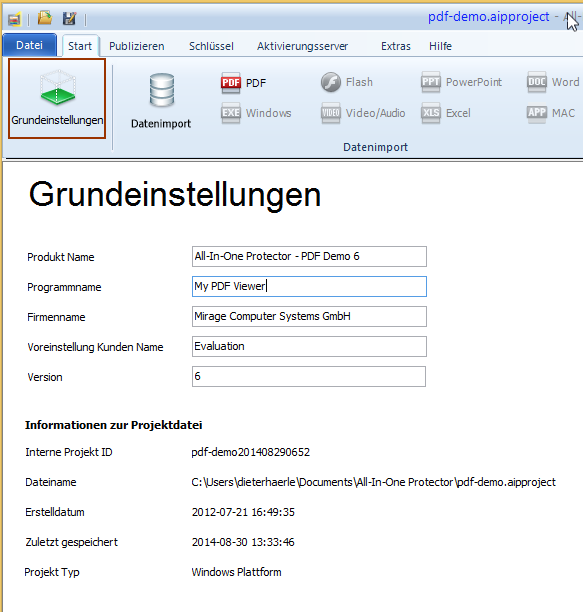Screen dimensions: 583x612
Task: Click the project ID pdf-demo201408290652
Action: click(251, 452)
